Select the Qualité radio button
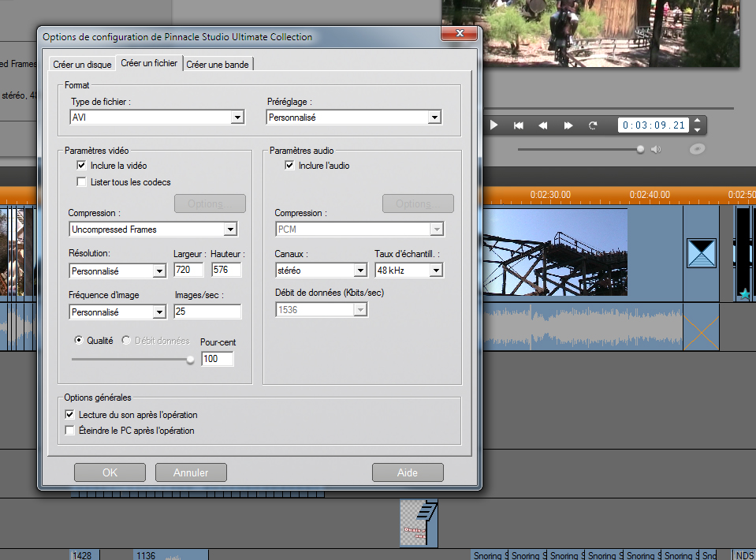Viewport: 756px width, 560px height. point(79,340)
